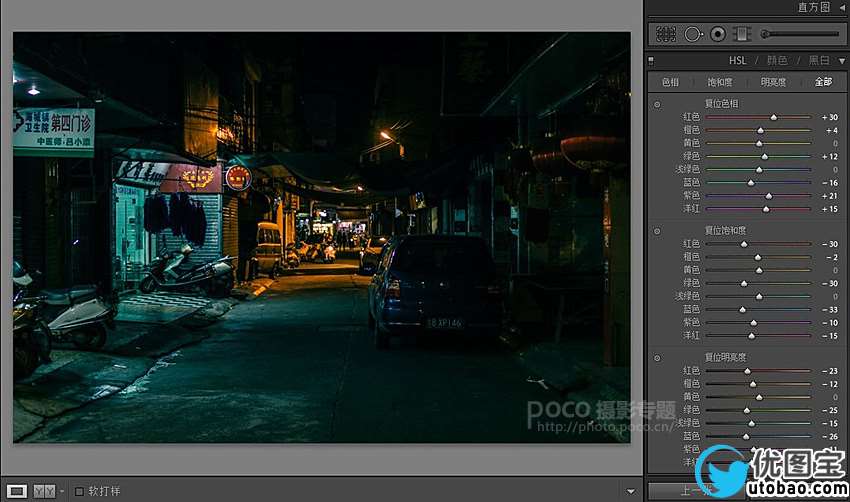Click the 上一张 previous button

[x=696, y=491]
